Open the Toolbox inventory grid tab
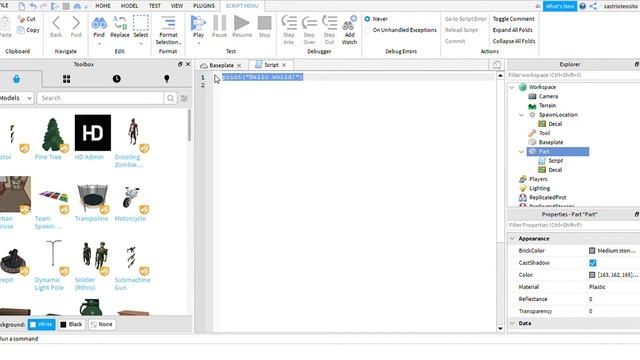This screenshot has width=640, height=360. [x=67, y=79]
